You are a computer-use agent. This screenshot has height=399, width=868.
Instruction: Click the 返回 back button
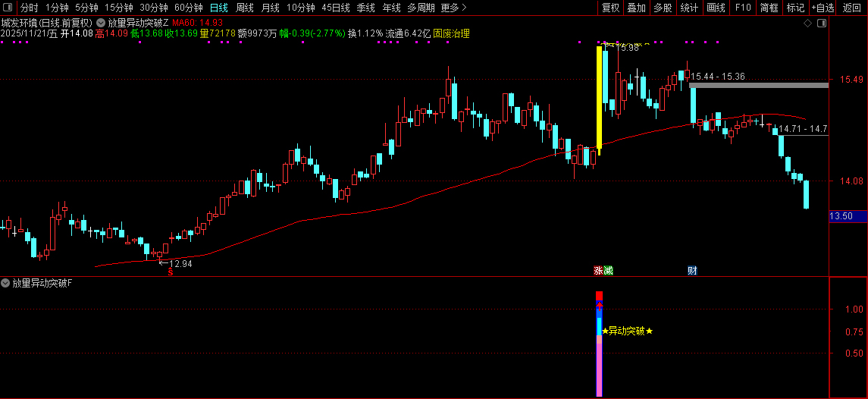(852, 8)
